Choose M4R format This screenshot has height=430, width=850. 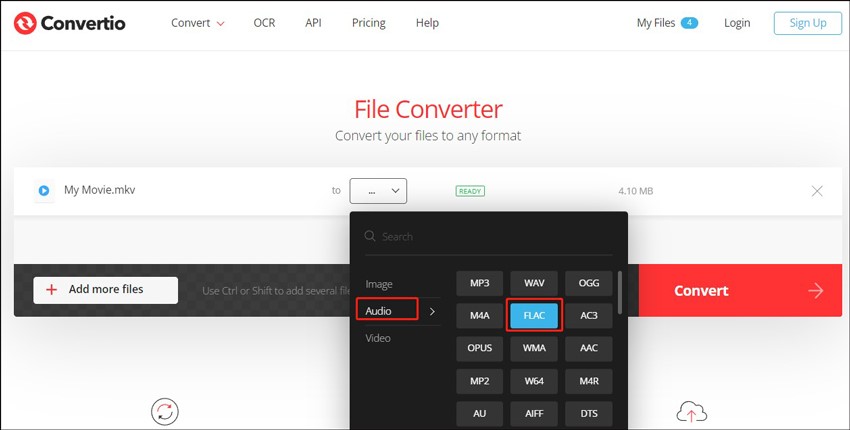coord(589,381)
